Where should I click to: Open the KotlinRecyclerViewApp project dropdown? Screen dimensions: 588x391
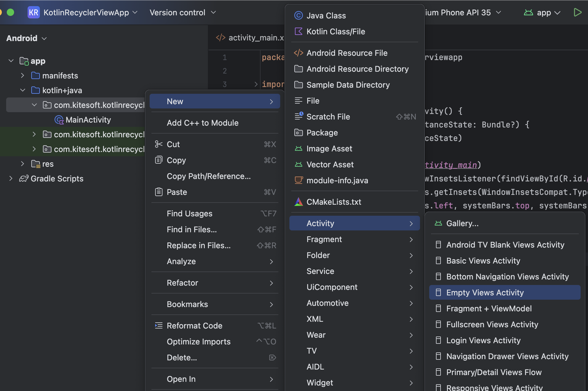coord(90,13)
